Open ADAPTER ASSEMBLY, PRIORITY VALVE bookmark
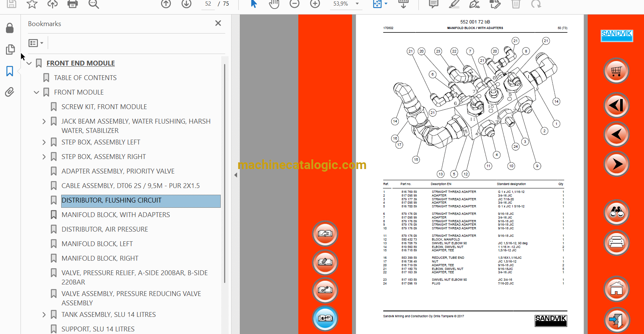Image resolution: width=644 pixels, height=334 pixels. tap(118, 171)
